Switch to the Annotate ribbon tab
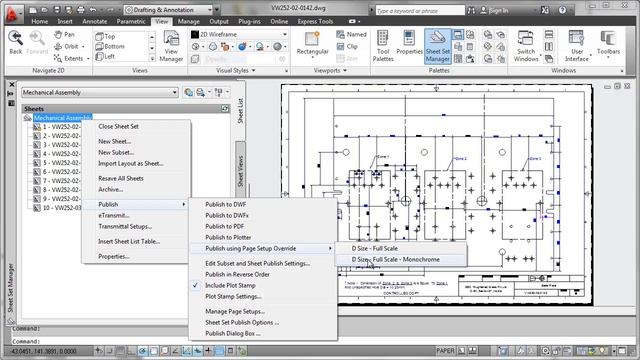Screen dimensions: 640x360 (95, 21)
